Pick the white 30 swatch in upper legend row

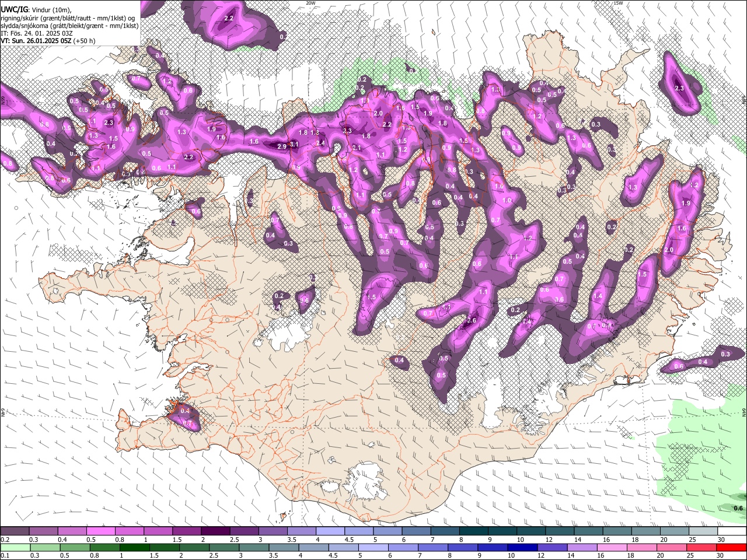732,531
